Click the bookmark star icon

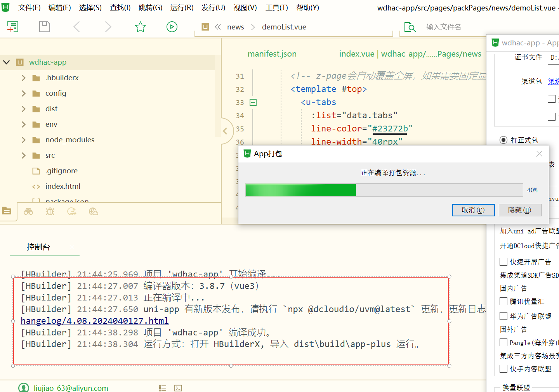tap(140, 27)
